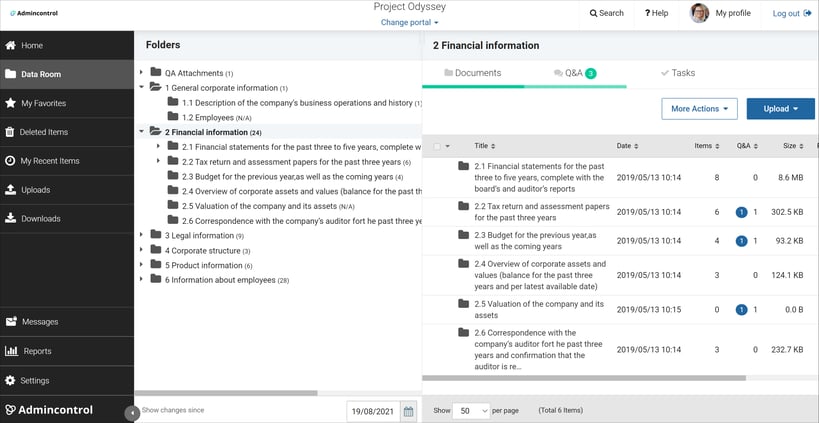Screen dimensions: 819x423
Task: Click the Uploads icon in sidebar
Action: (10, 190)
